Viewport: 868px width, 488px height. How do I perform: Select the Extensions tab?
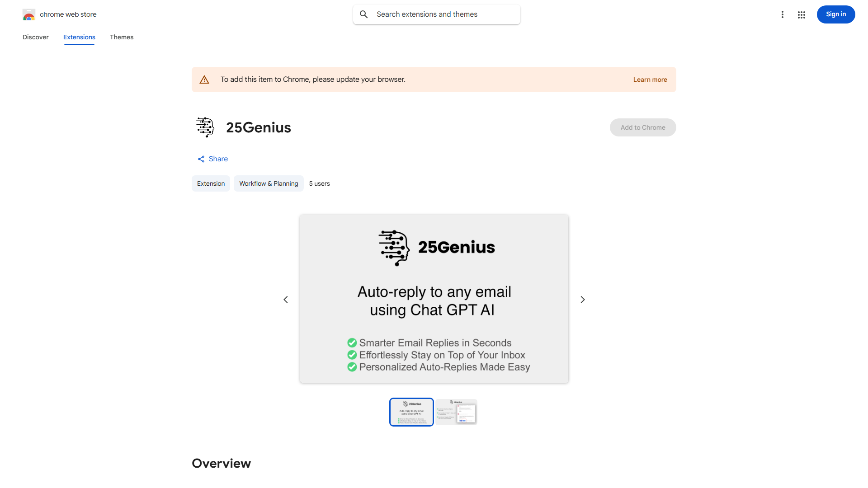click(x=79, y=37)
